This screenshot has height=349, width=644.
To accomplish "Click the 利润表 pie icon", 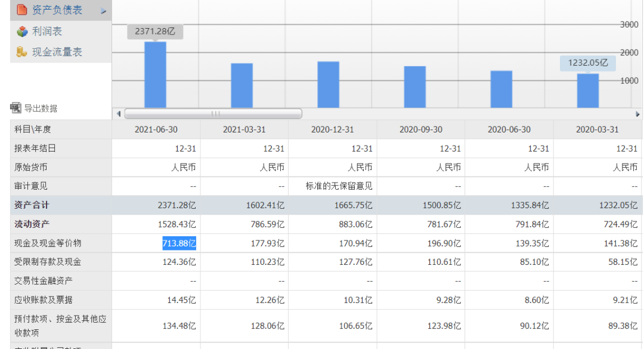I will click(x=22, y=31).
